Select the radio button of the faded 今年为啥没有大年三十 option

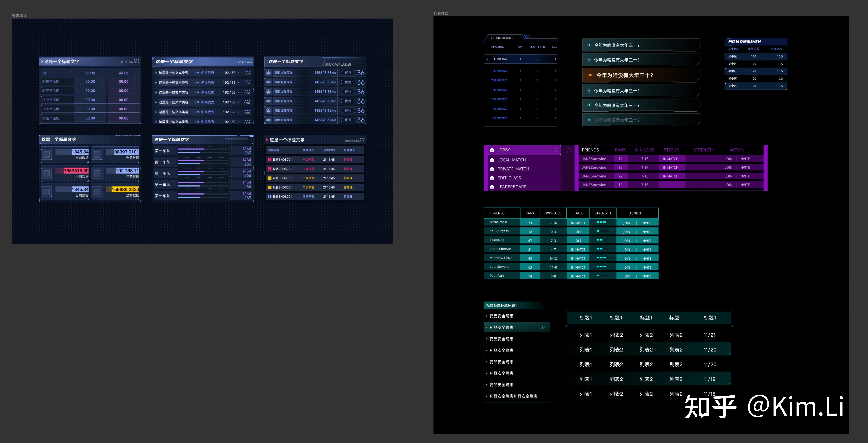[x=589, y=120]
